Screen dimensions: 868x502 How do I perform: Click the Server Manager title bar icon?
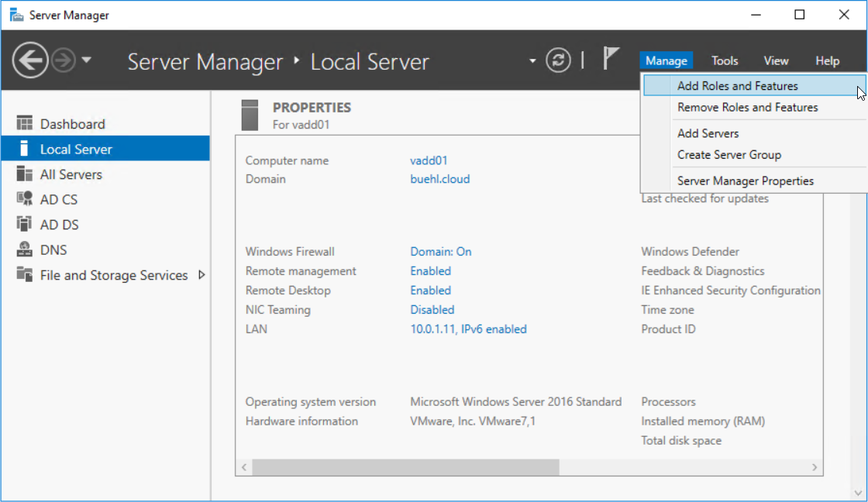(x=16, y=15)
